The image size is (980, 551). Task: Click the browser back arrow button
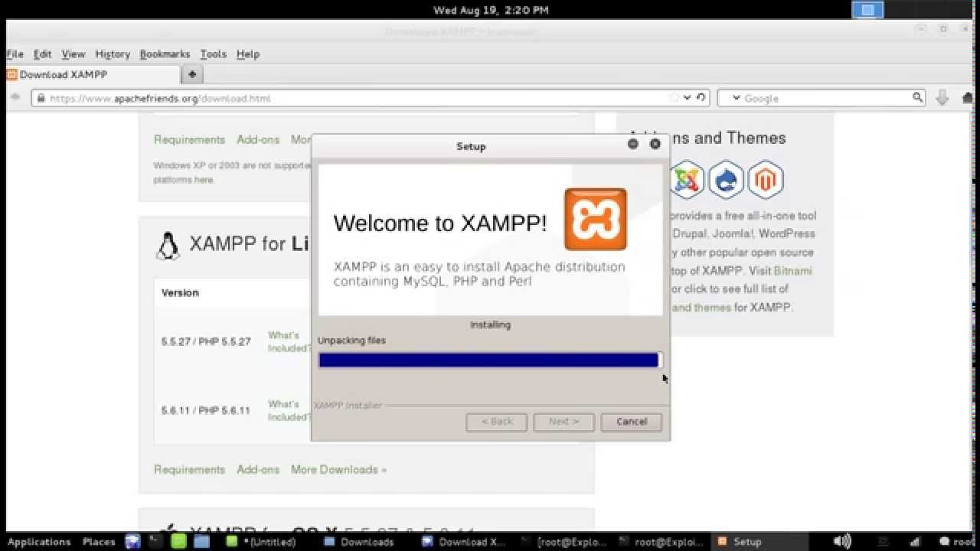pos(15,97)
